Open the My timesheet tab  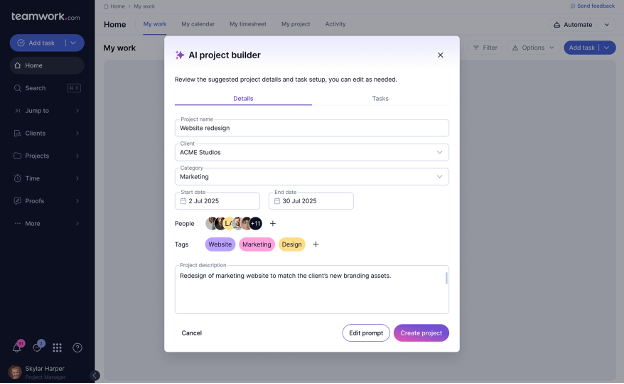248,24
